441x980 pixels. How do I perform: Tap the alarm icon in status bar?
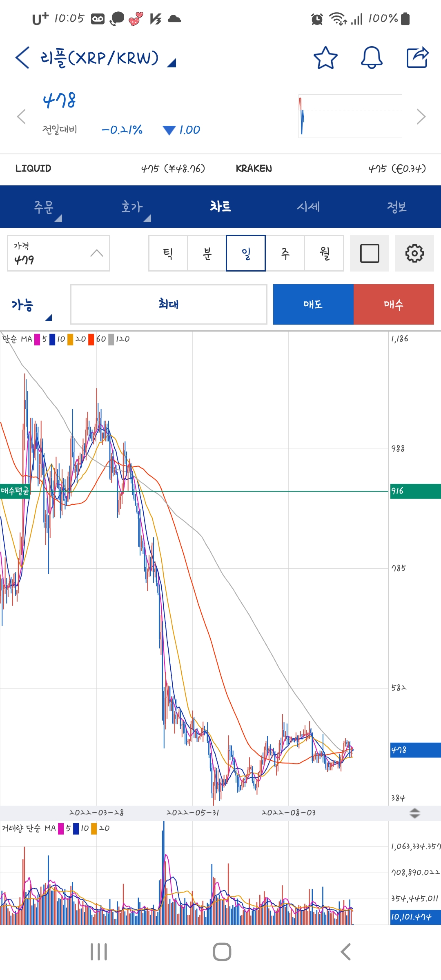pos(317,19)
